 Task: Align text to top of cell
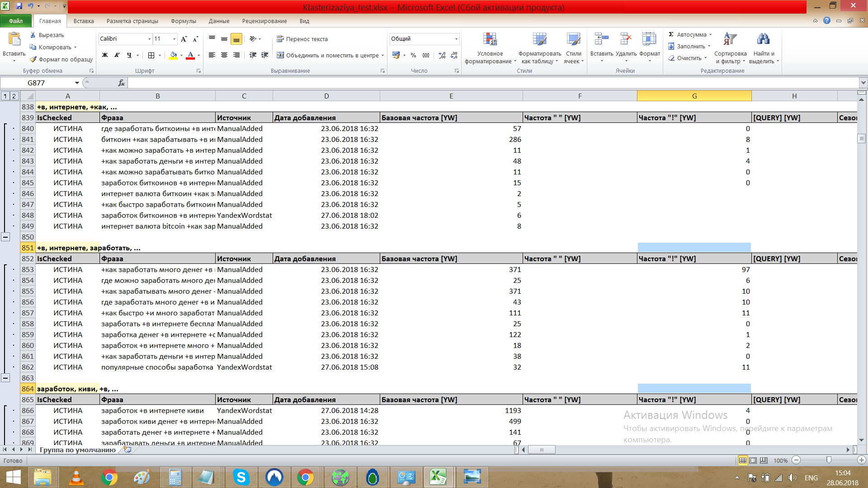212,39
